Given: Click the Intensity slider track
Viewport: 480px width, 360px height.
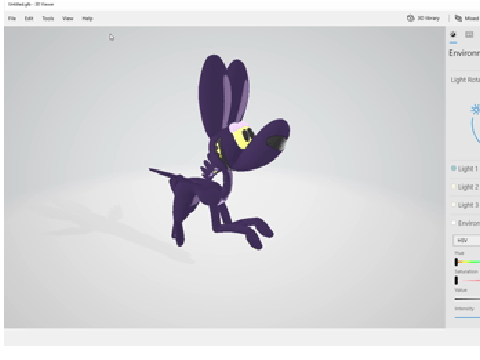Looking at the screenshot, I should (x=467, y=317).
